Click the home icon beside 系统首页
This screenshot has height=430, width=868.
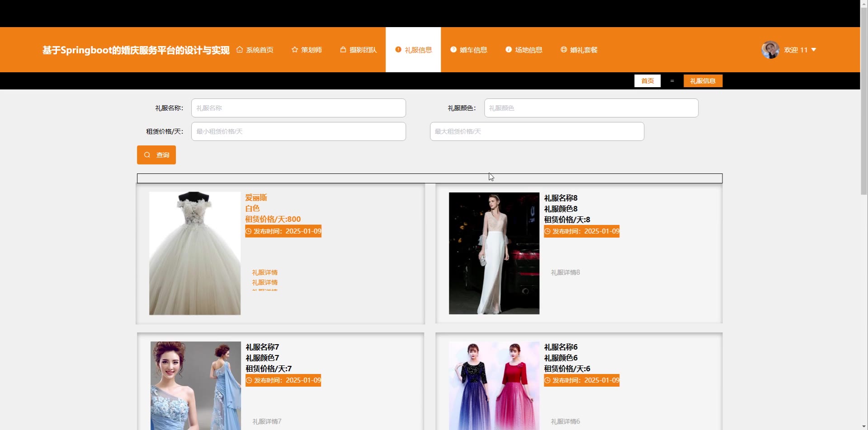coord(240,50)
